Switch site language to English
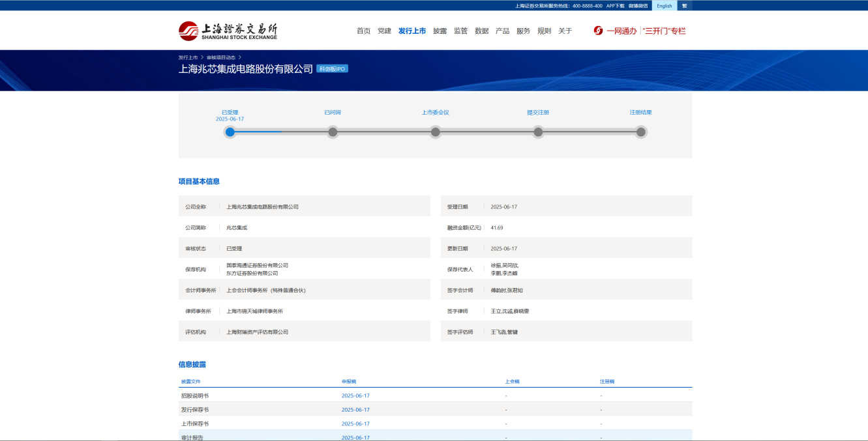The height and width of the screenshot is (441, 868). [x=665, y=6]
